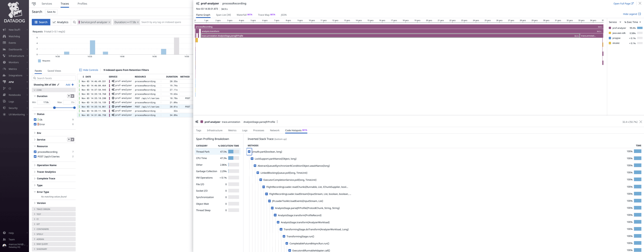Click the Notebooks icon in the sidebar

coord(4,95)
